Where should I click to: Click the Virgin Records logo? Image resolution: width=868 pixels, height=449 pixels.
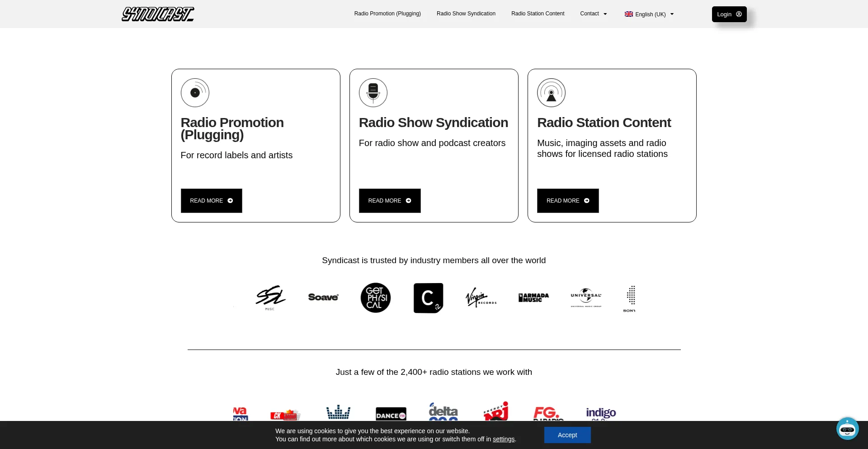(x=481, y=298)
